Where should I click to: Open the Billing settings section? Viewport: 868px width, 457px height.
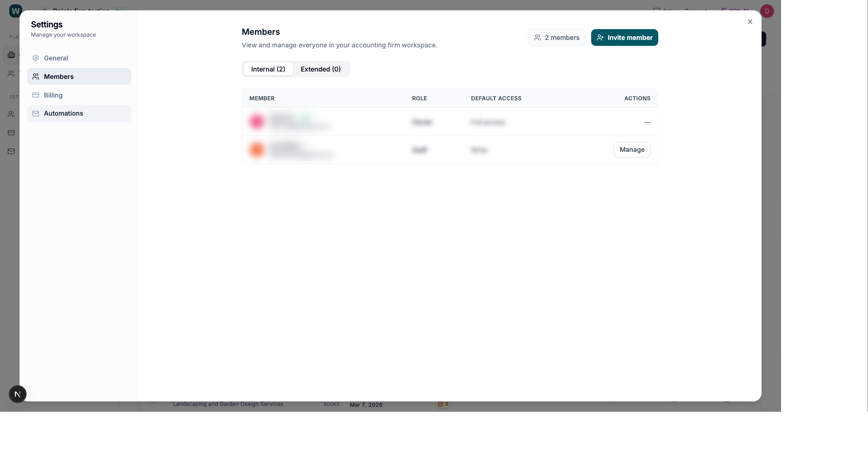(x=53, y=95)
